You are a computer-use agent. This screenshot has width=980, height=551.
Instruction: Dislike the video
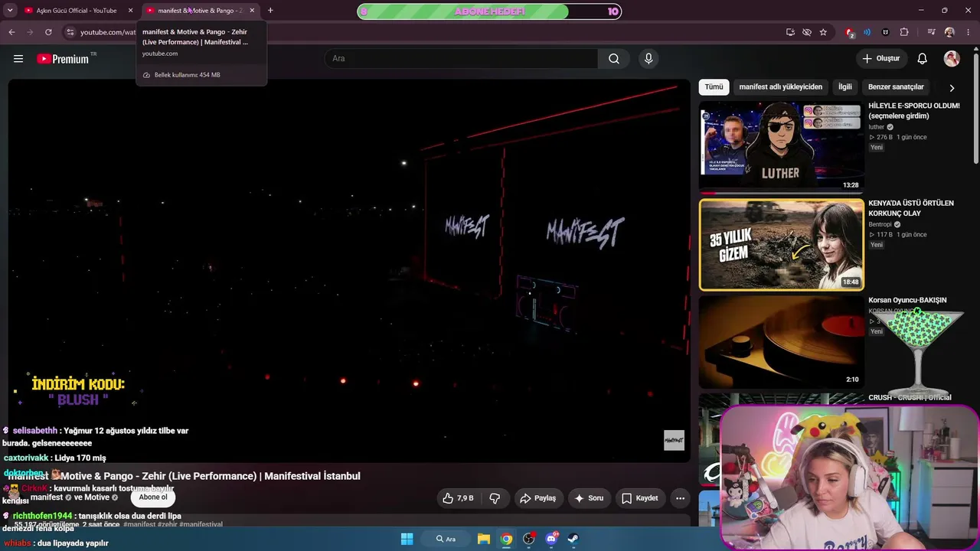[x=495, y=498]
